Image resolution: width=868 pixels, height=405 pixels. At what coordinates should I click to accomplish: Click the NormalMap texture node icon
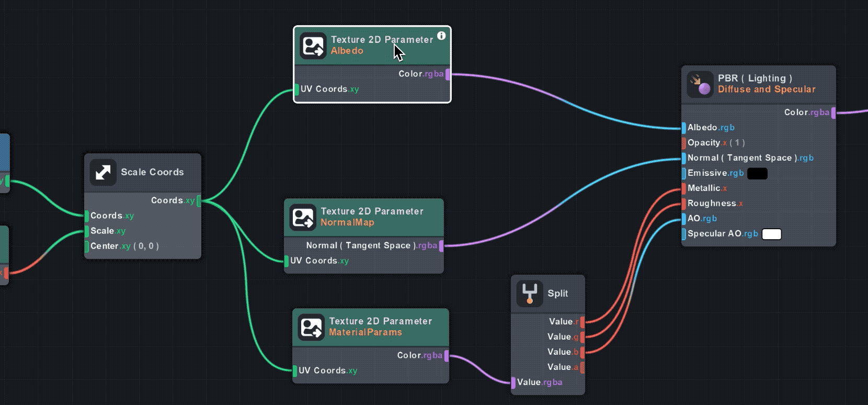pos(303,217)
